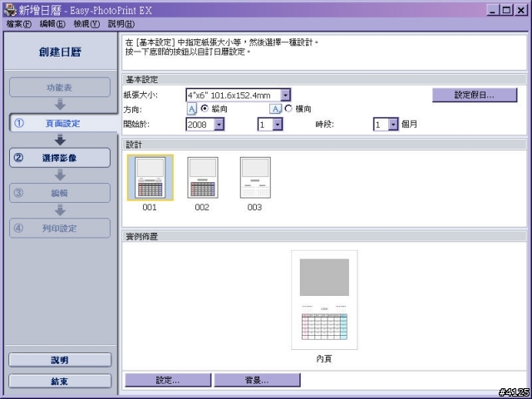
Task: Go to step 2 選擇影像
Action: [60, 158]
